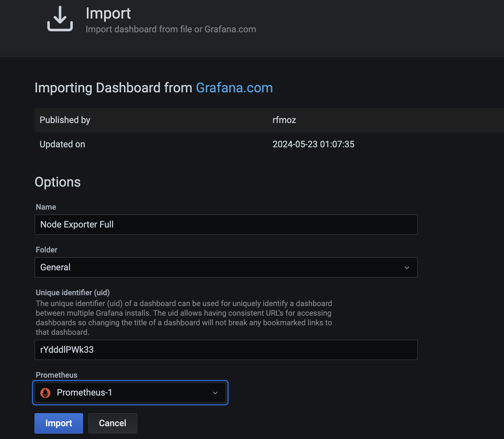Screen dimensions: 504x439
Task: Click the blue Import button
Action: point(59,423)
